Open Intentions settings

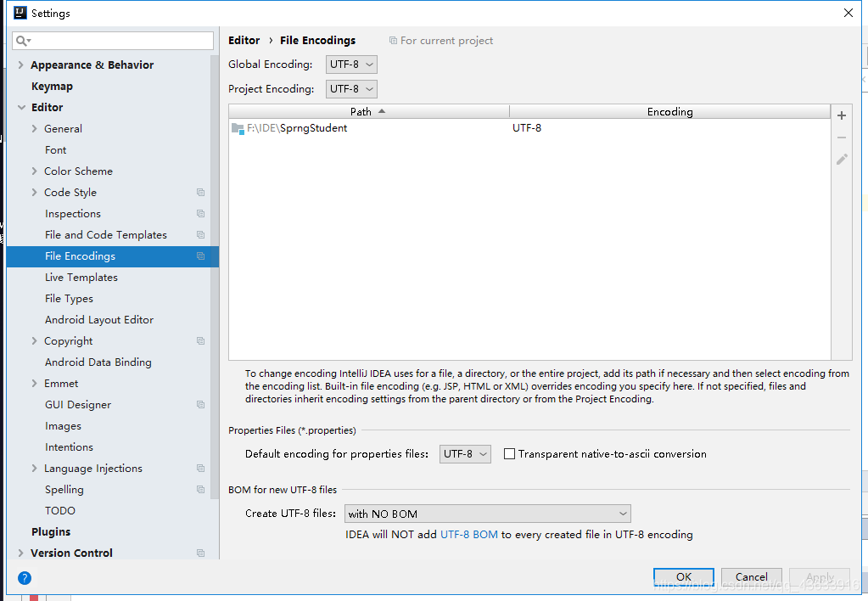click(x=70, y=447)
